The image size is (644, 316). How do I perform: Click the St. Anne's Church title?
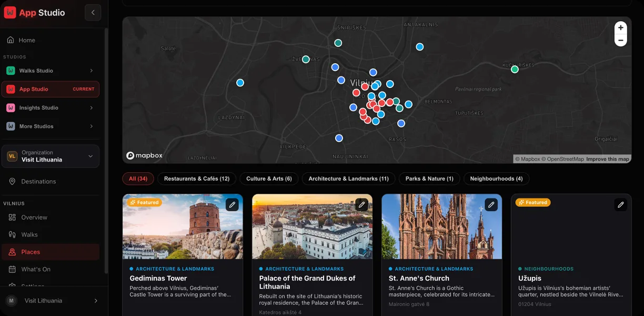tap(419, 278)
